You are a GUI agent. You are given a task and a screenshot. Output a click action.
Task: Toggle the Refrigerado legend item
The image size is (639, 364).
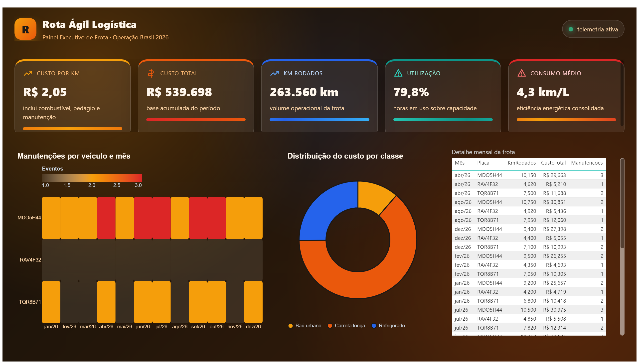(x=388, y=326)
